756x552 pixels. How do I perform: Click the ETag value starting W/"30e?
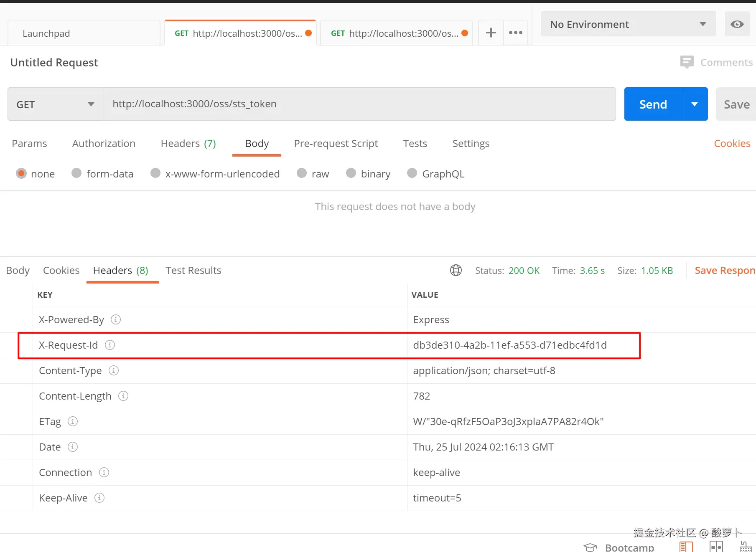(508, 421)
